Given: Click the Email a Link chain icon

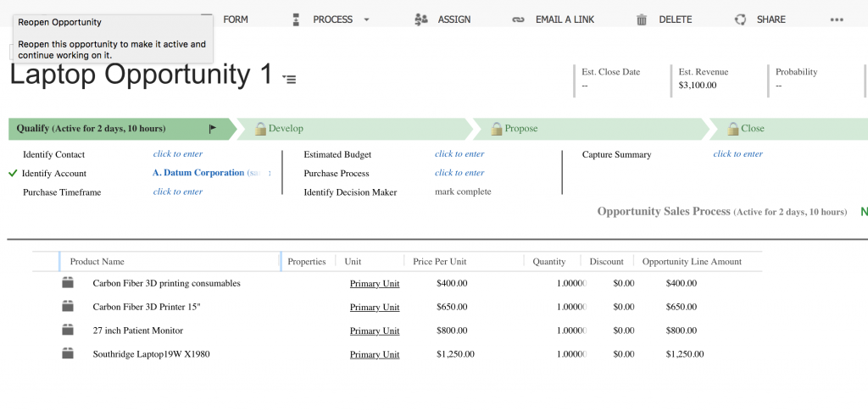Looking at the screenshot, I should [519, 19].
